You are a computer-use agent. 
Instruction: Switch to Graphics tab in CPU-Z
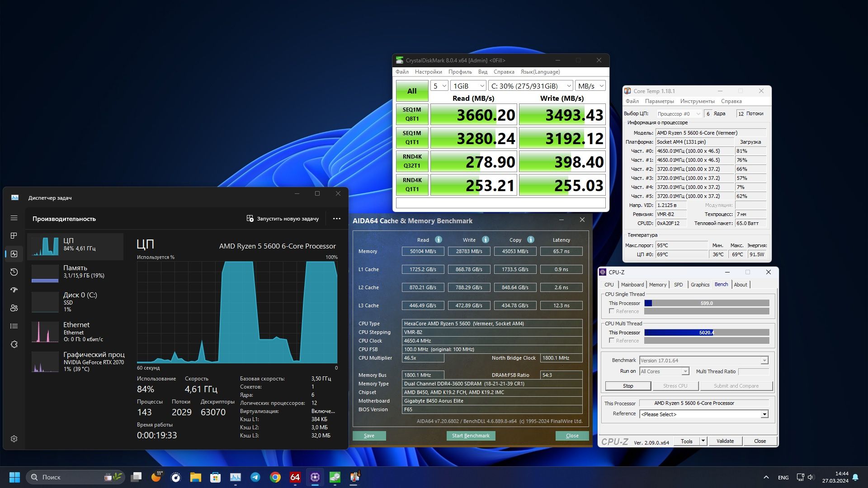coord(700,285)
